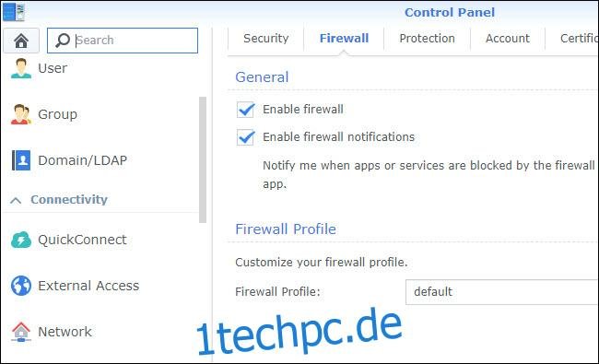Select the Domain/LDAP icon
The width and height of the screenshot is (599, 364).
pos(21,160)
